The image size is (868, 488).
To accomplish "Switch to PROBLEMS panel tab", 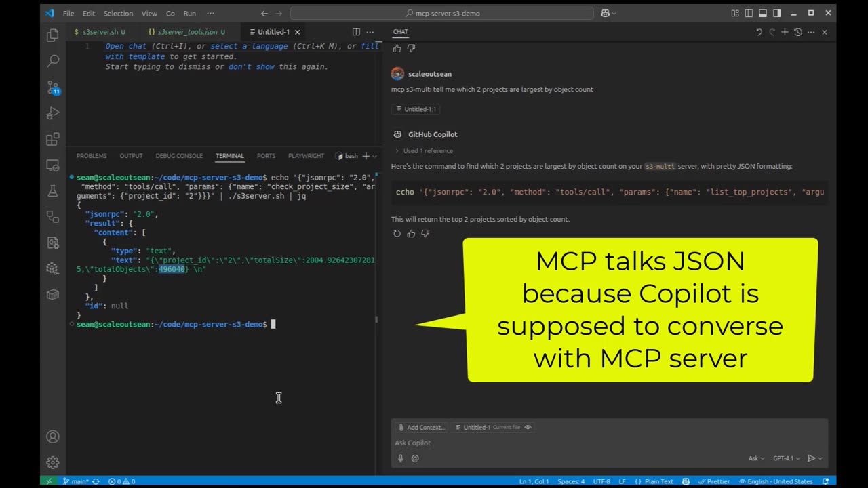I will coord(92,156).
